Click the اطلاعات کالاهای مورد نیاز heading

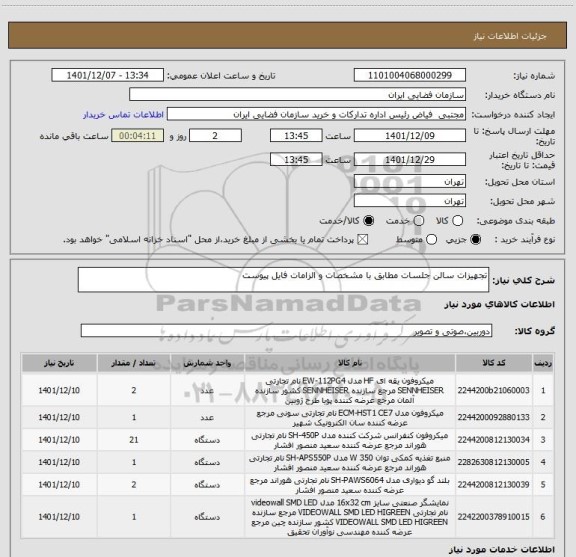[500, 305]
